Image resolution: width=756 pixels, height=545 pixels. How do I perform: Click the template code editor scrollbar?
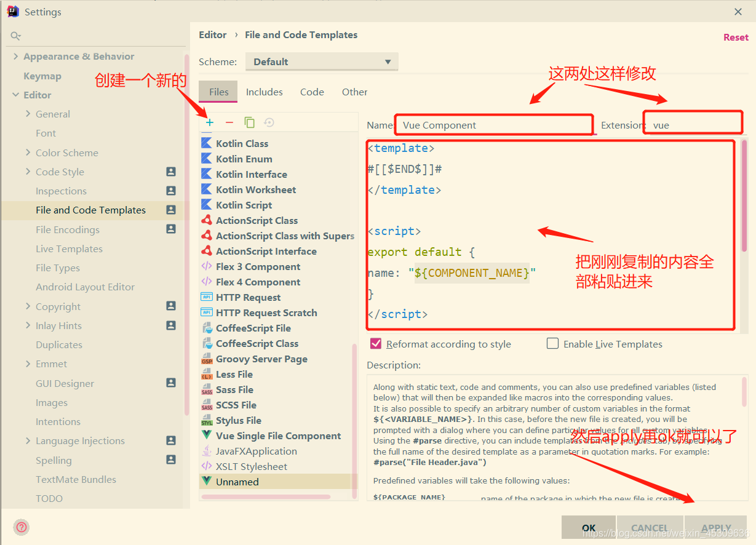[x=744, y=197]
